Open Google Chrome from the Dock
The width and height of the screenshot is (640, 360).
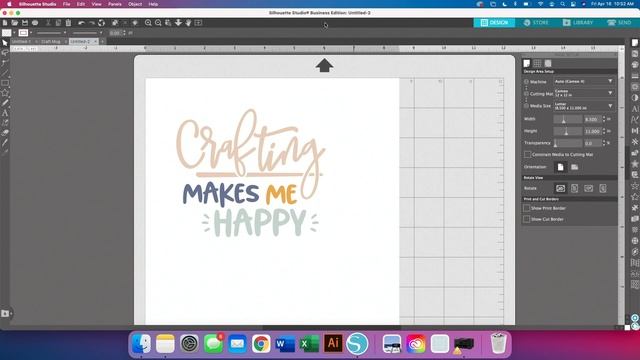pos(261,344)
